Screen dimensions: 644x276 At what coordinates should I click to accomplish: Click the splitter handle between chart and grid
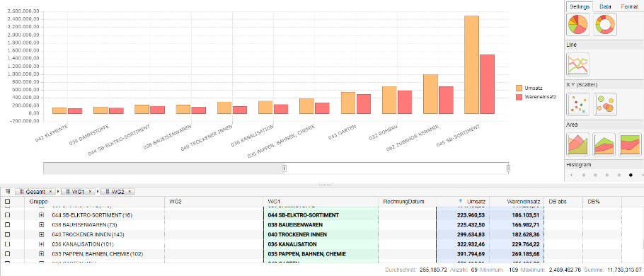324,185
